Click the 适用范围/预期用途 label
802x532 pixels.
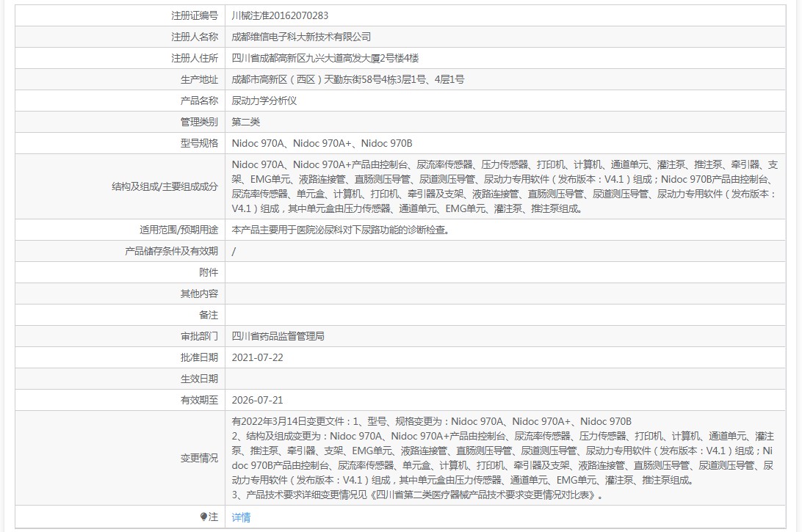178,230
